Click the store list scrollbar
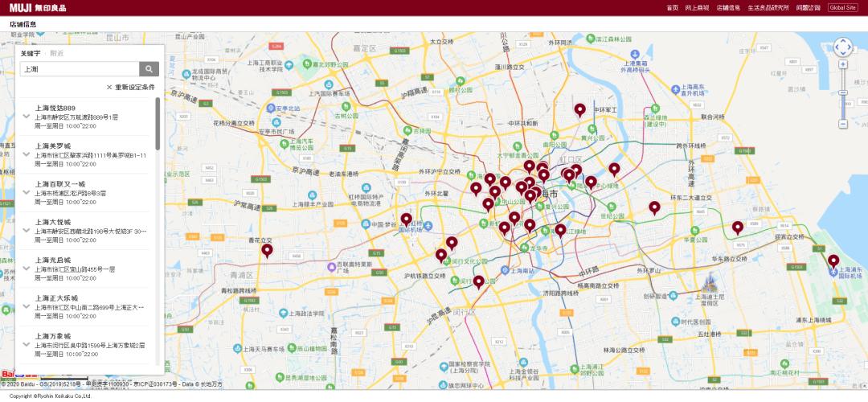 158,124
